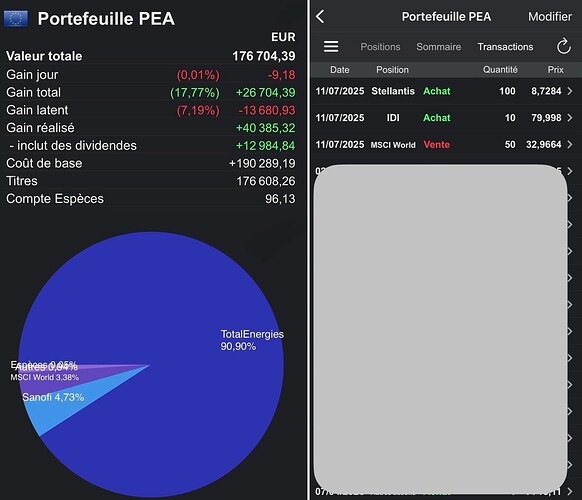This screenshot has width=582, height=500.
Task: Expand the Stellantis Achat transaction chevron
Action: point(570,91)
